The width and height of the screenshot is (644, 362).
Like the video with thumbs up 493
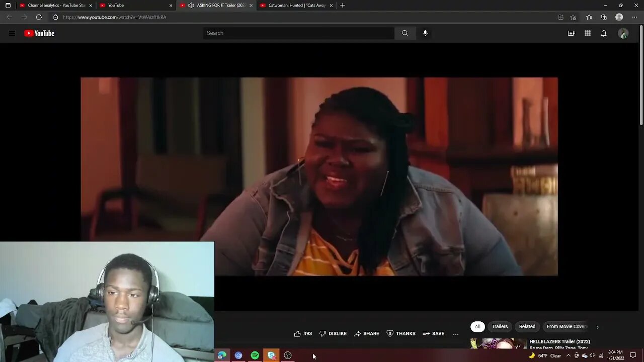[x=303, y=333]
